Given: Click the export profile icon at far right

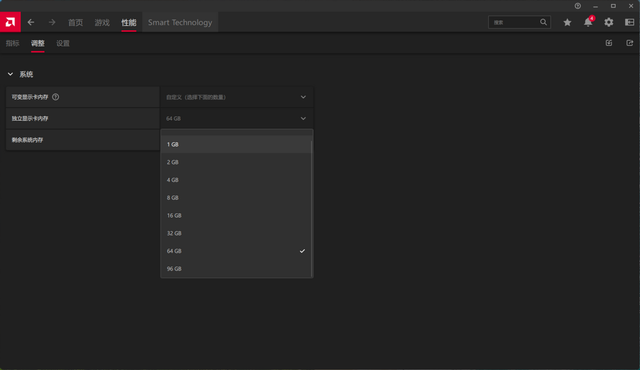Looking at the screenshot, I should (629, 43).
